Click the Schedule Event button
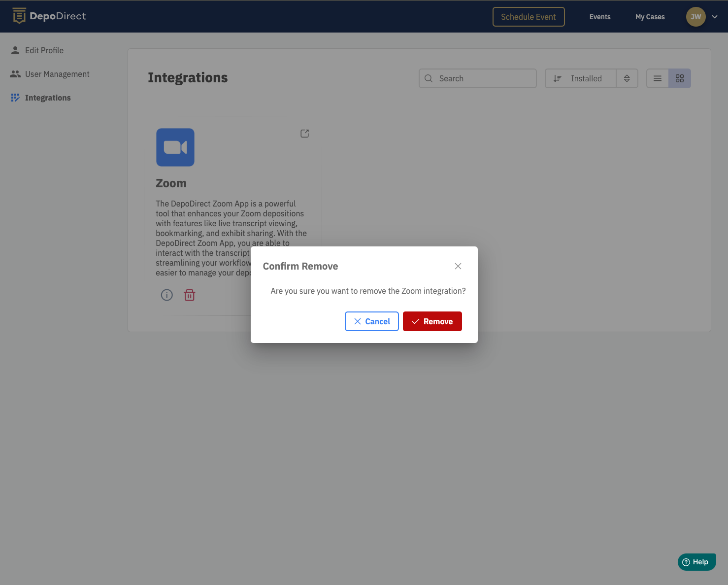 click(529, 17)
